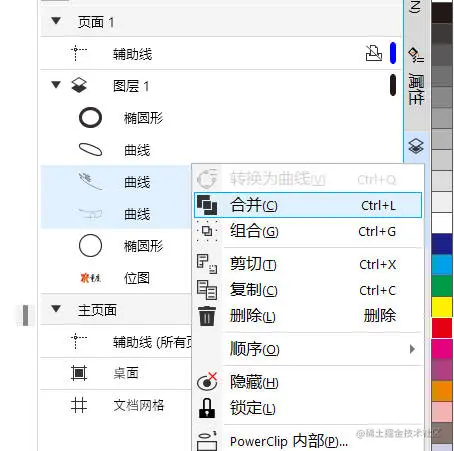Pick the orange palette swatch
454x451 pixels.
442,391
